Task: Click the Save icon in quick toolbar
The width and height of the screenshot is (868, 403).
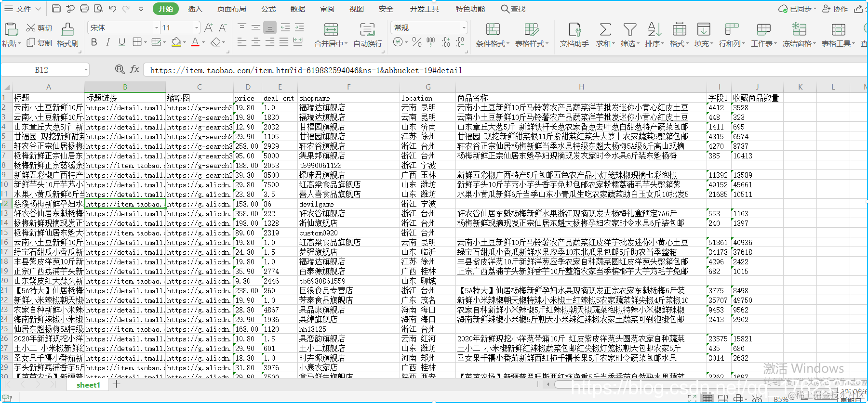Action: pyautogui.click(x=56, y=9)
